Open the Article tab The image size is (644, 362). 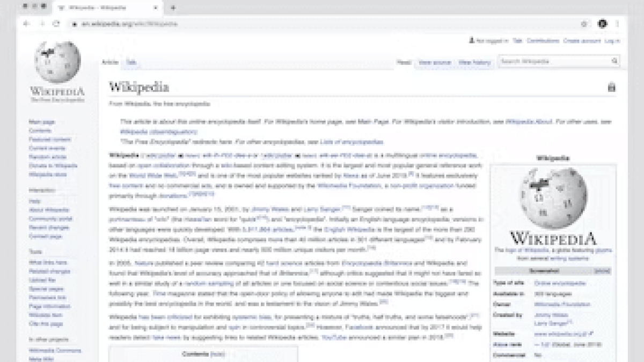[x=110, y=62]
